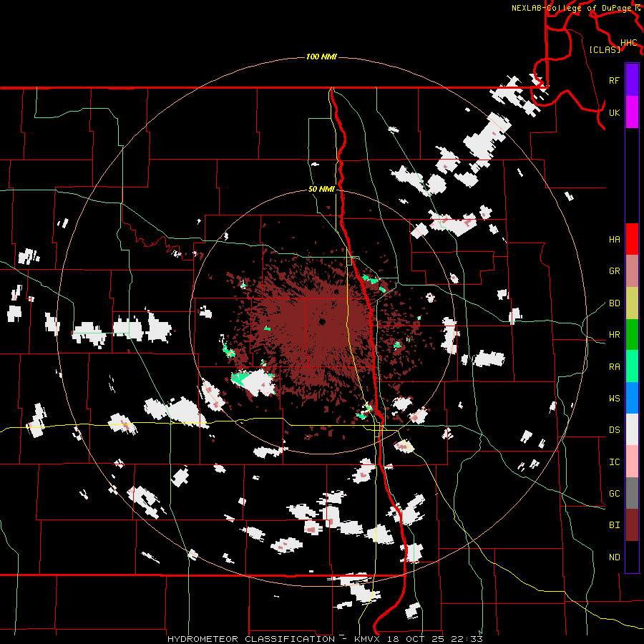Image resolution: width=644 pixels, height=644 pixels.
Task: Click the IC legend label
Action: (x=614, y=462)
